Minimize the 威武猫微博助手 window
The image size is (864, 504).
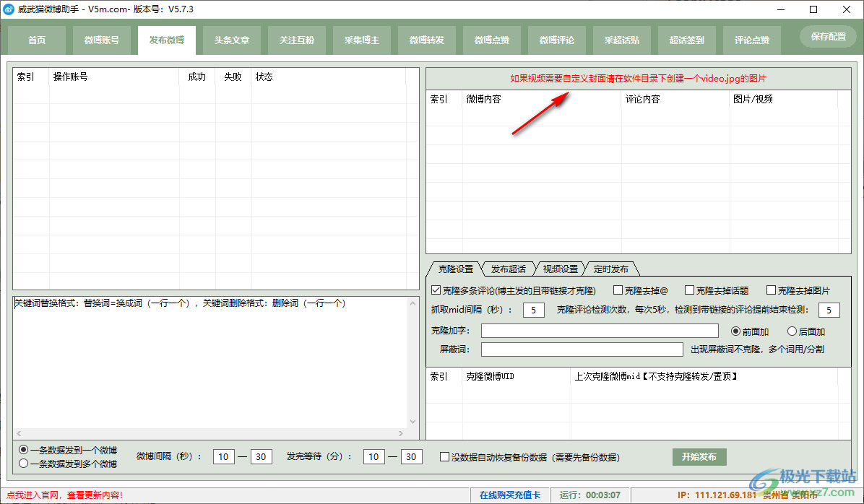click(782, 9)
